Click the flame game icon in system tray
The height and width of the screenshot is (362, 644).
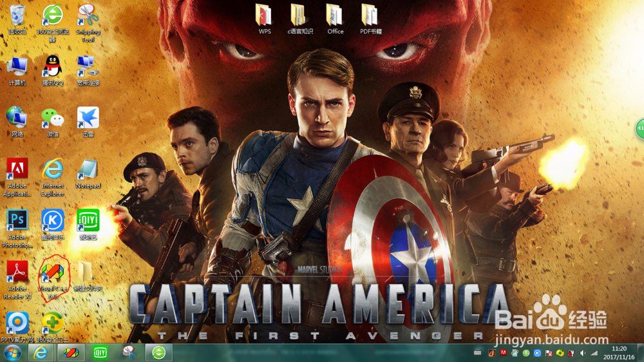[x=491, y=353]
